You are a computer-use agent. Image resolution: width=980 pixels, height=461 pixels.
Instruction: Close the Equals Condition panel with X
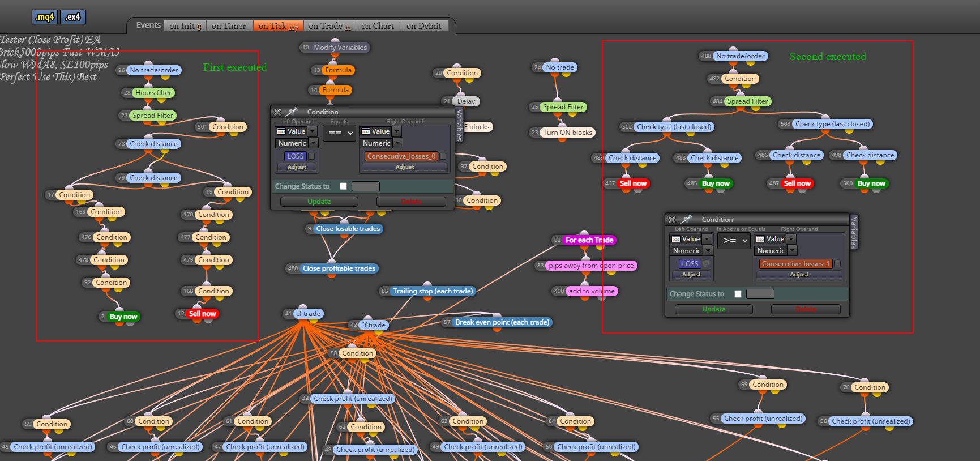coord(277,112)
